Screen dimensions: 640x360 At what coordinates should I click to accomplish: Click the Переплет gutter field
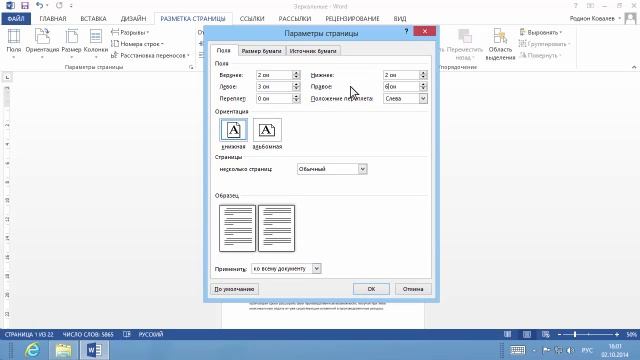[x=274, y=98]
